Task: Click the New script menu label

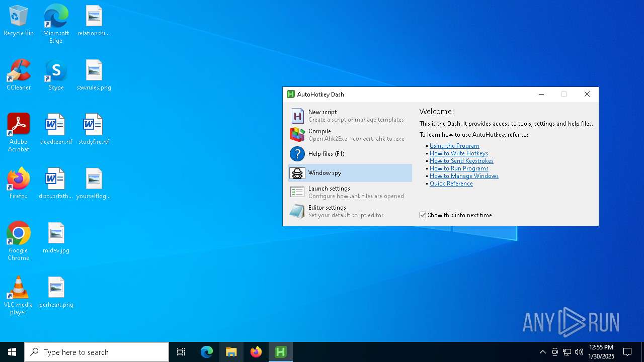Action: (323, 112)
